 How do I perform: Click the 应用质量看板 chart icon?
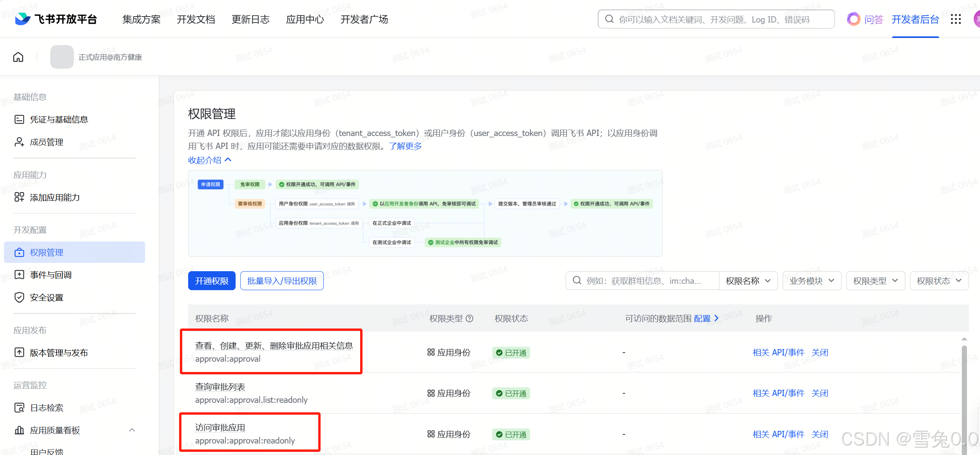pos(19,430)
